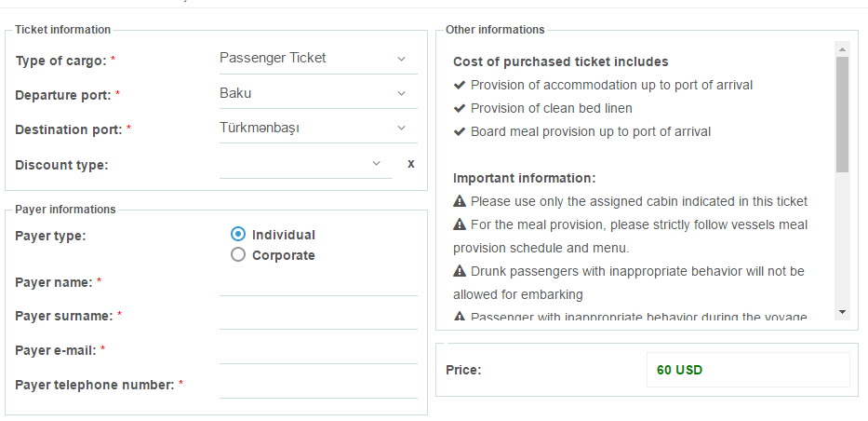Click the checkmark icon beside clean bed linen
Viewport: 868px width, 421px height.
click(x=459, y=109)
